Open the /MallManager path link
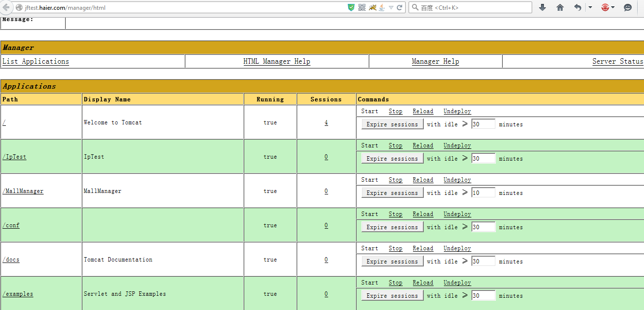Image resolution: width=644 pixels, height=310 pixels. [23, 191]
